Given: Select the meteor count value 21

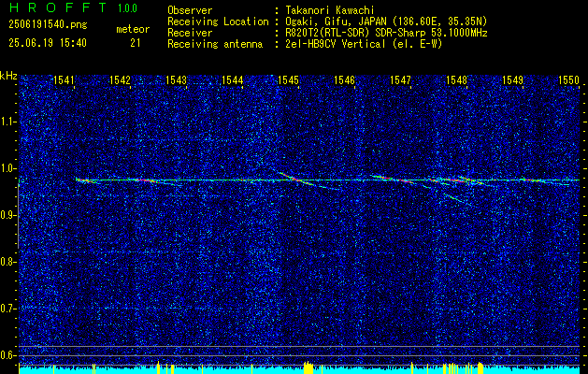Looking at the screenshot, I should (x=136, y=43).
